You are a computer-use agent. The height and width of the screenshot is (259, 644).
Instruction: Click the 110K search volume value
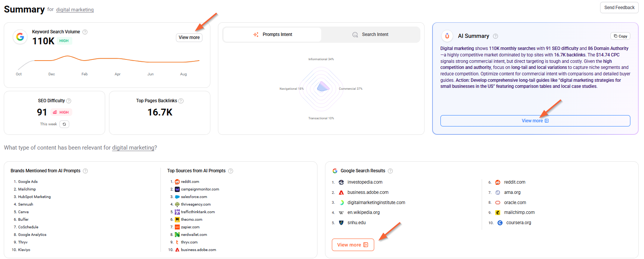click(x=44, y=41)
